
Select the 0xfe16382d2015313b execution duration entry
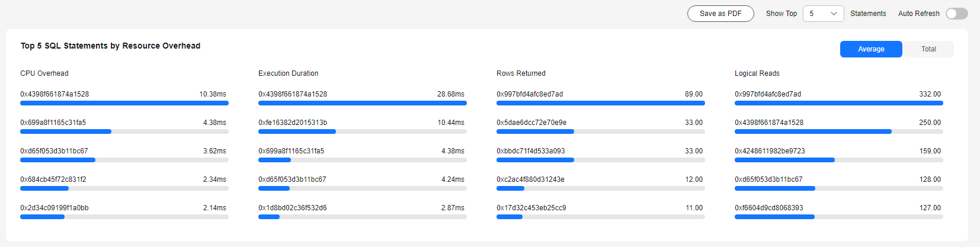(293, 123)
